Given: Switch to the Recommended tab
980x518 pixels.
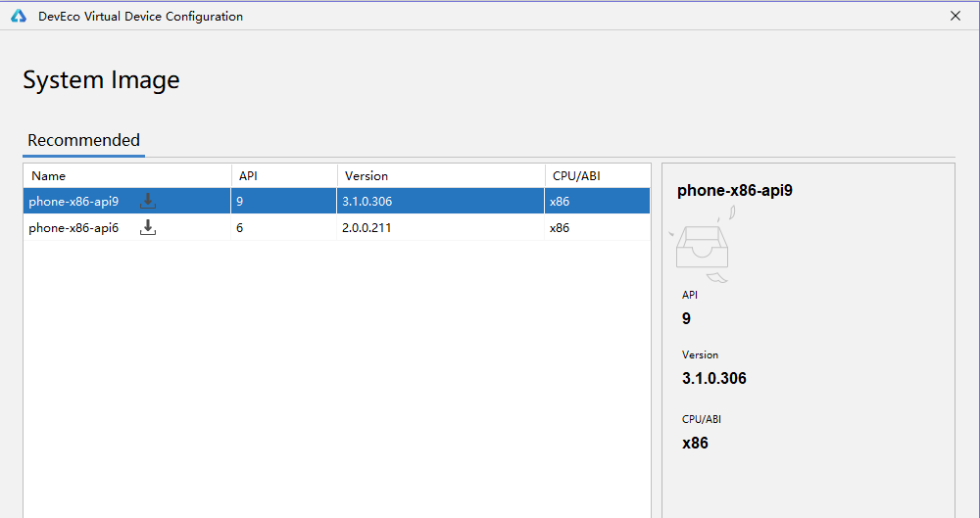Looking at the screenshot, I should pyautogui.click(x=83, y=140).
